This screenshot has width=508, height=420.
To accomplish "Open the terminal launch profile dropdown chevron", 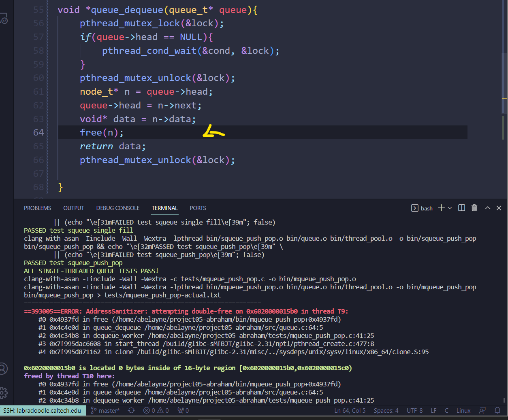I will click(450, 208).
